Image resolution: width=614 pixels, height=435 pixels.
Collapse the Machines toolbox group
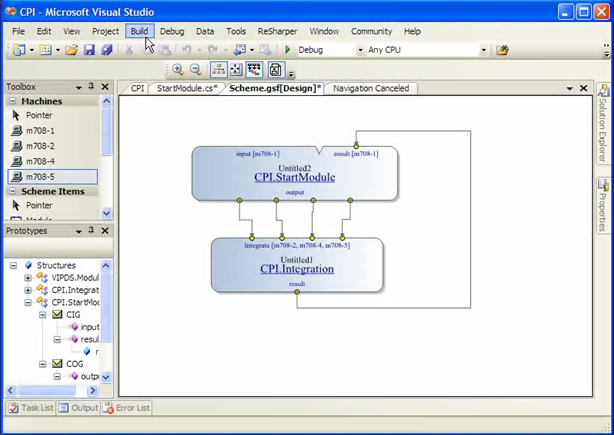tap(13, 101)
